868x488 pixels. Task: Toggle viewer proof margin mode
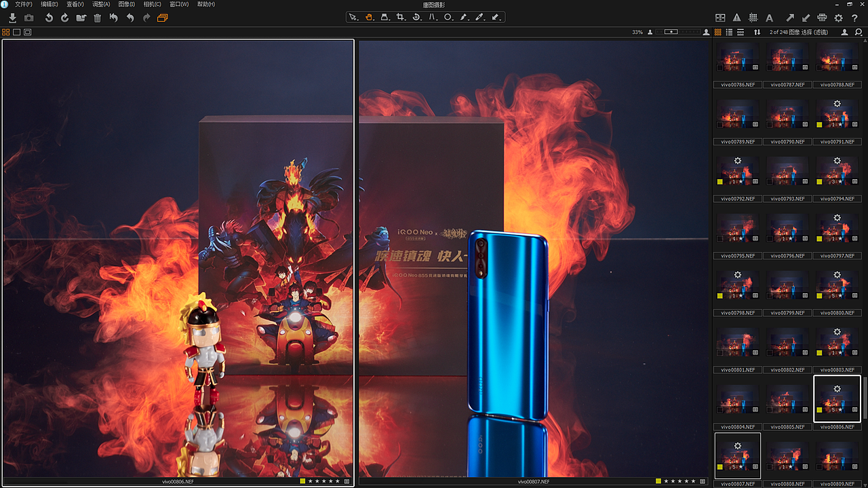[x=28, y=32]
